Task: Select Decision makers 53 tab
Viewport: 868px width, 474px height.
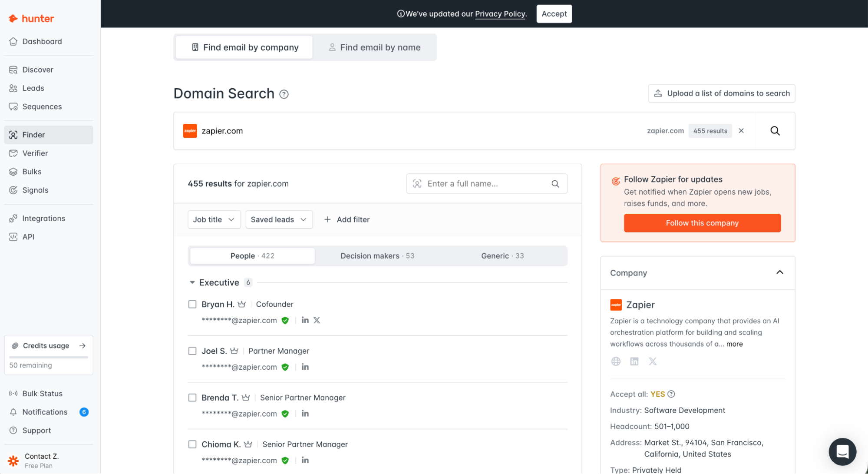Action: (377, 256)
